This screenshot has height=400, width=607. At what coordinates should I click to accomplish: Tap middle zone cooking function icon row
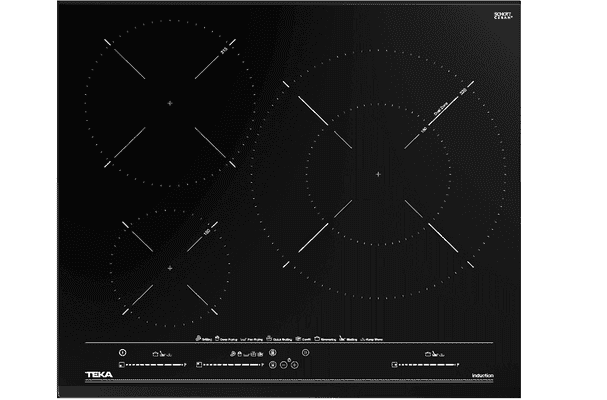(x=247, y=354)
